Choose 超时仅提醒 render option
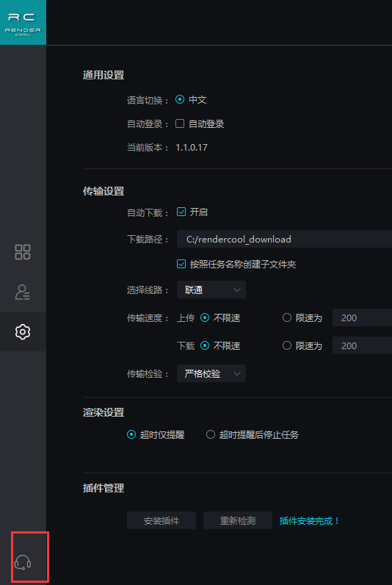 [x=131, y=434]
